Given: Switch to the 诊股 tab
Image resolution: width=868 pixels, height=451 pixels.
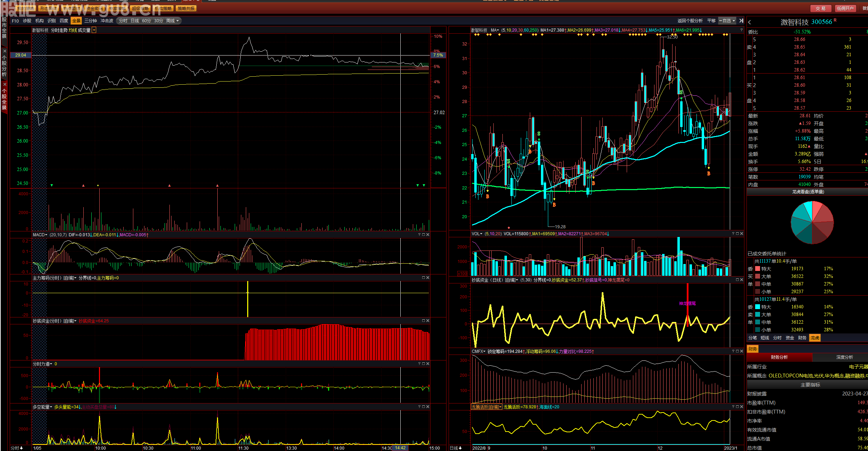Looking at the screenshot, I should 27,21.
